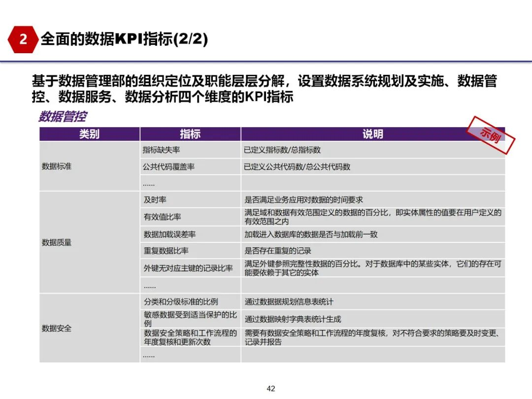
Task: Click the subtitle paragraph starting 基于数据管理部
Action: (265, 89)
